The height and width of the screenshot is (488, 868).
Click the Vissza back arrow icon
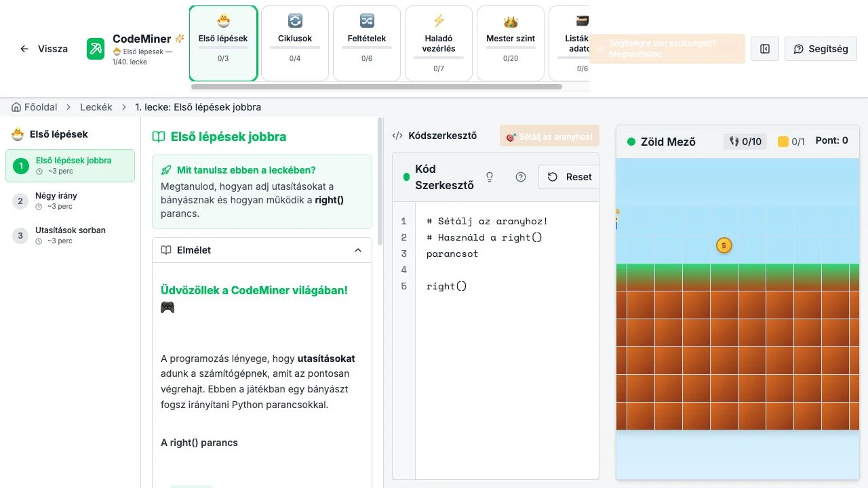(24, 49)
